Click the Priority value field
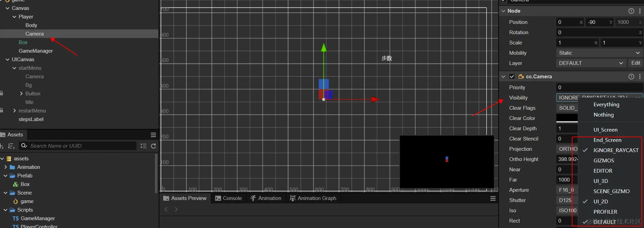Image resolution: width=644 pixels, height=228 pixels. coord(599,88)
